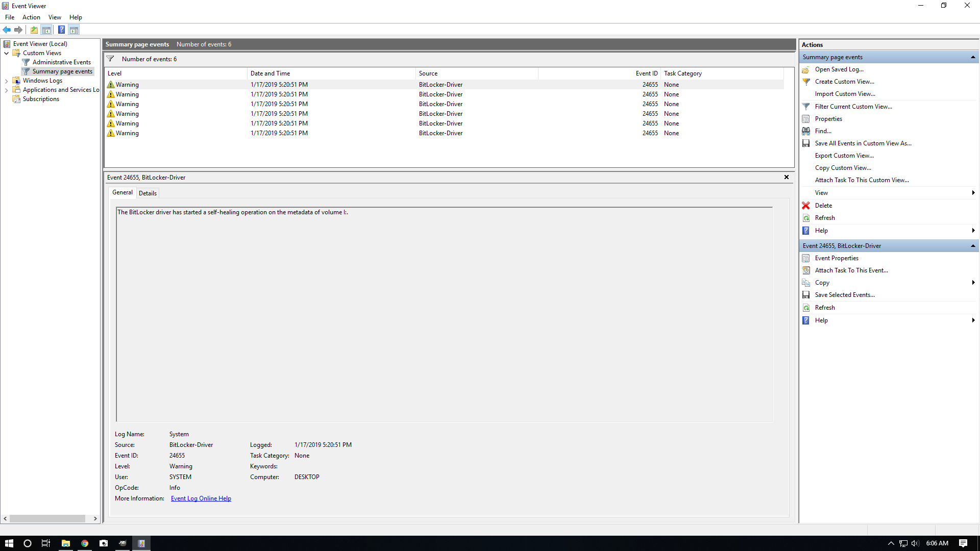Sort events by Task Category column header
The image size is (980, 551).
(722, 73)
